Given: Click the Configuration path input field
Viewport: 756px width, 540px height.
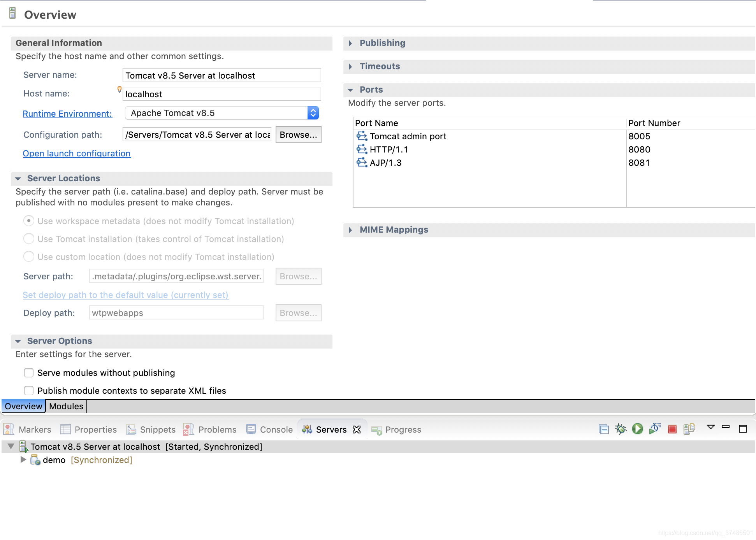Looking at the screenshot, I should tap(197, 135).
